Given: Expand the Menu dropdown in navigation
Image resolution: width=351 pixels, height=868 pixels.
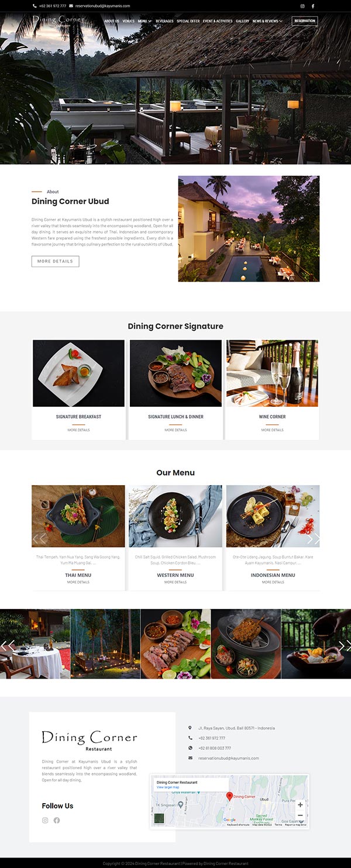Looking at the screenshot, I should point(144,21).
